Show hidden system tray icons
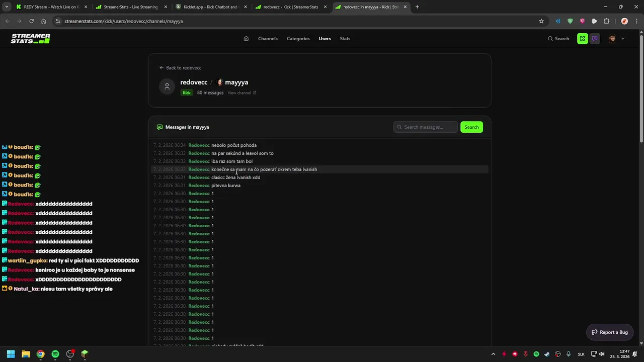 pyautogui.click(x=493, y=354)
